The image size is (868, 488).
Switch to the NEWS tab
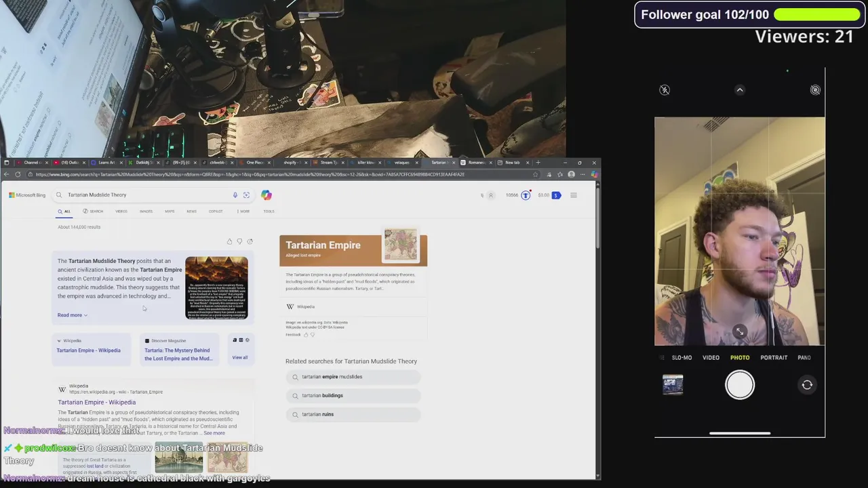192,211
